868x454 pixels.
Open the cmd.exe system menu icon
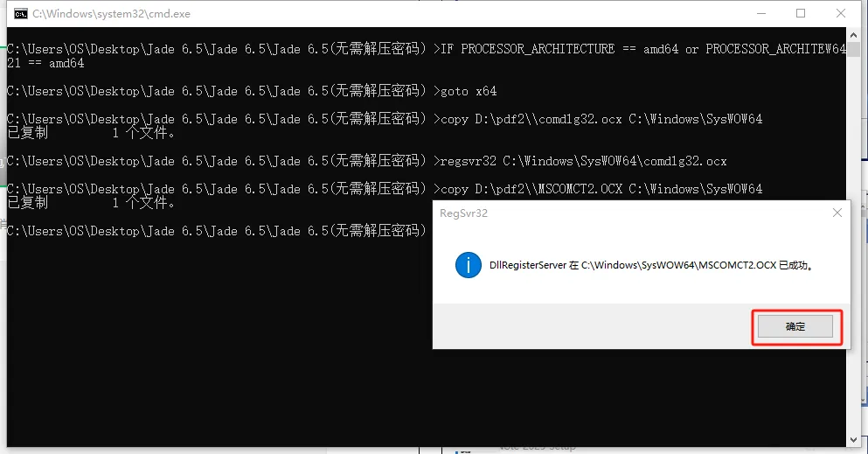point(20,14)
